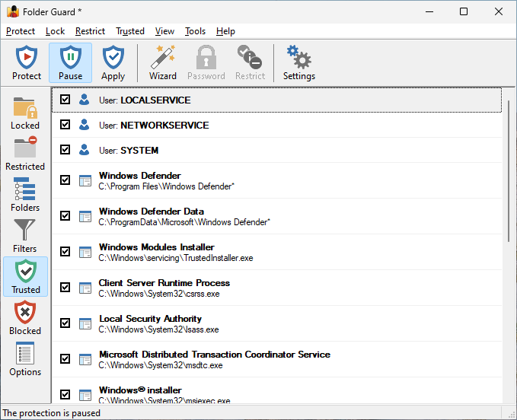
Task: Click program icon beside Client Server Runtime Process
Action: click(85, 288)
